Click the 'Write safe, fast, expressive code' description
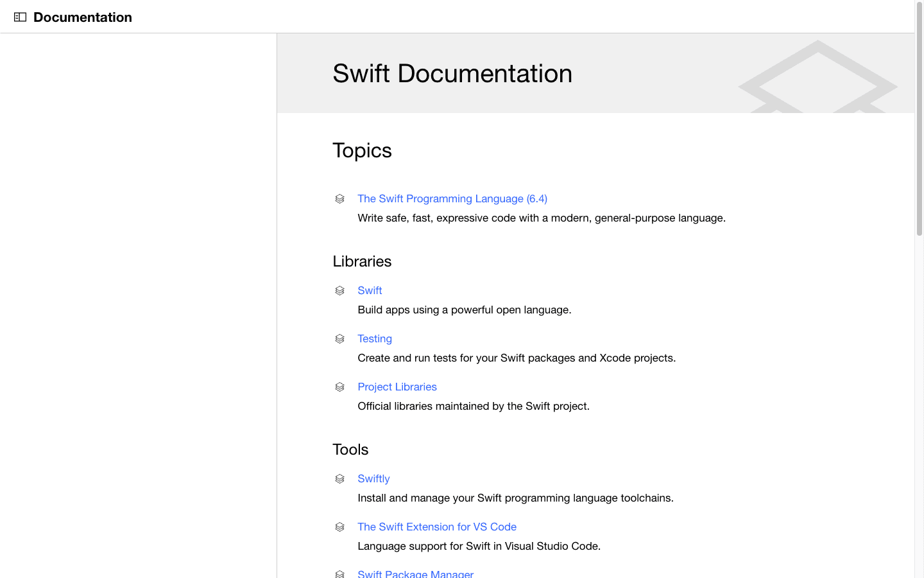 click(542, 218)
